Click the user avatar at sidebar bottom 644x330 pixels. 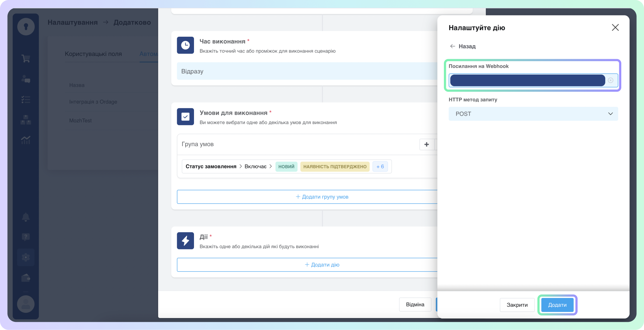pyautogui.click(x=26, y=304)
